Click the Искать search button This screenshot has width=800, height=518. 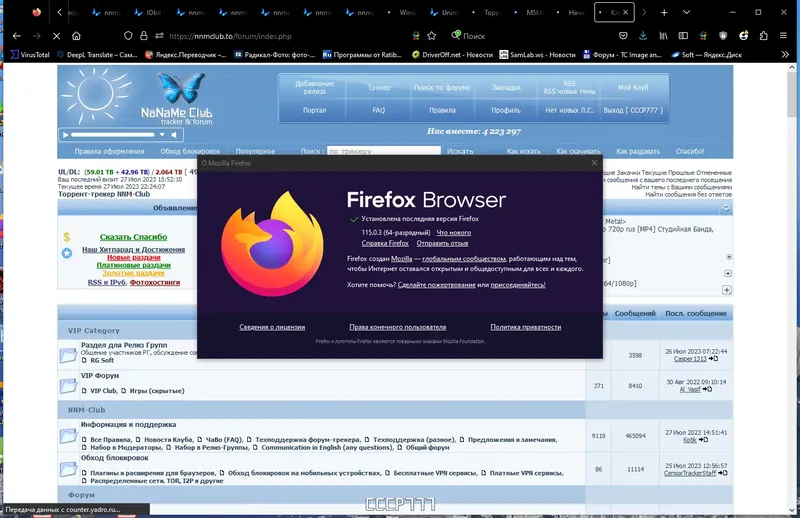(460, 151)
